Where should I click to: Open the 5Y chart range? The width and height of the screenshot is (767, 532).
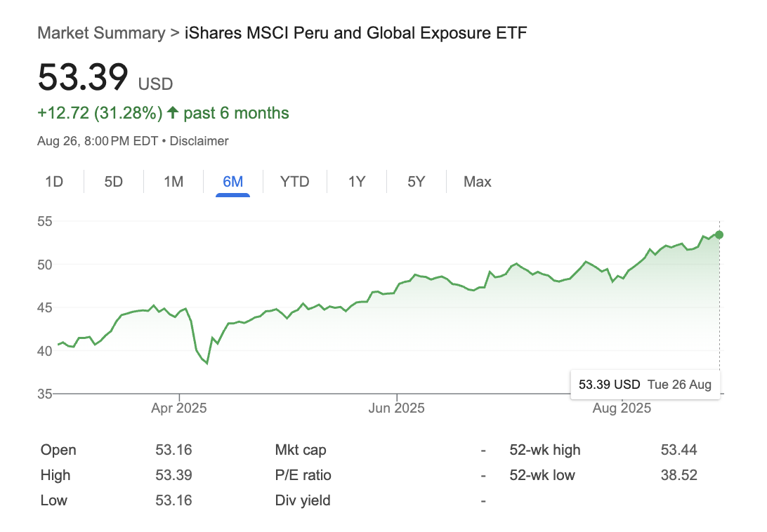click(417, 182)
